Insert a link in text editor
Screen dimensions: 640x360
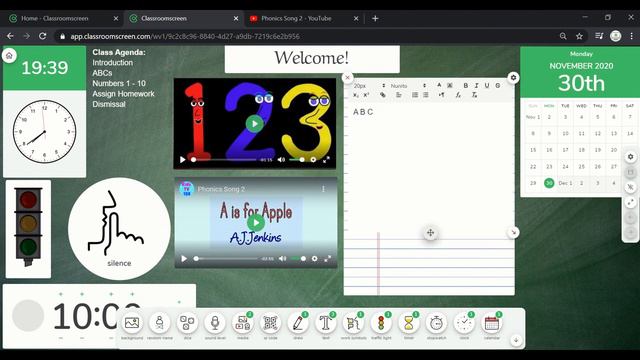382,95
